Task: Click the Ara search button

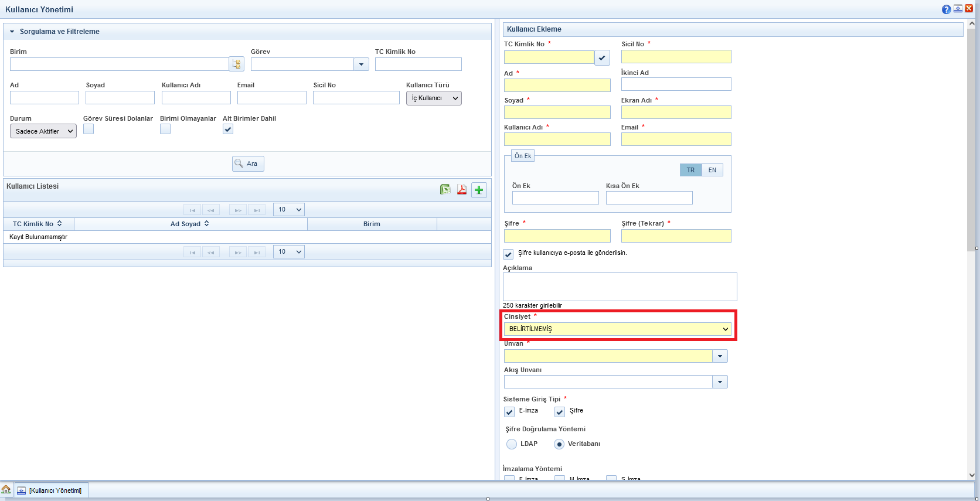Action: [248, 163]
